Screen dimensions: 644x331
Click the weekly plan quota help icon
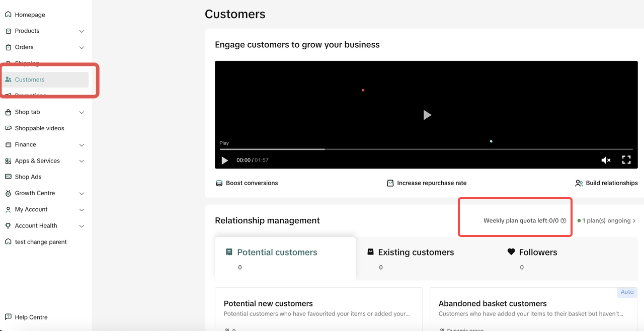[563, 221]
